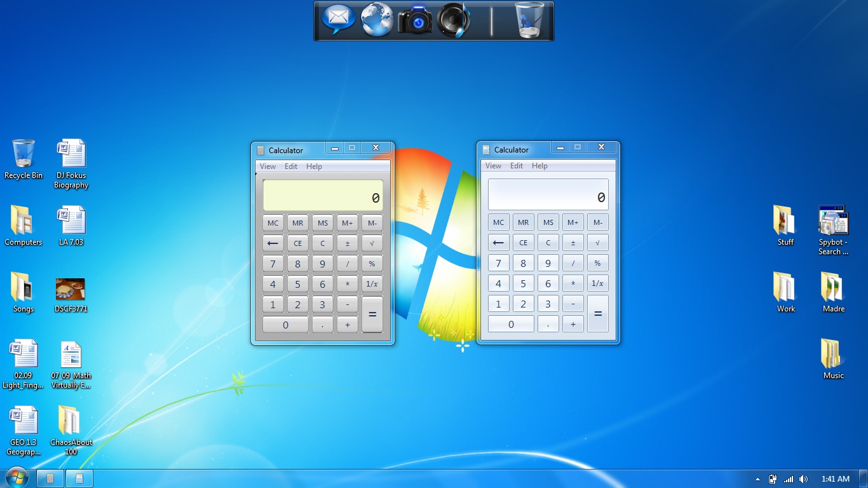Click the 1:41 AM taskbar clock
The image size is (868, 488).
pos(836,479)
